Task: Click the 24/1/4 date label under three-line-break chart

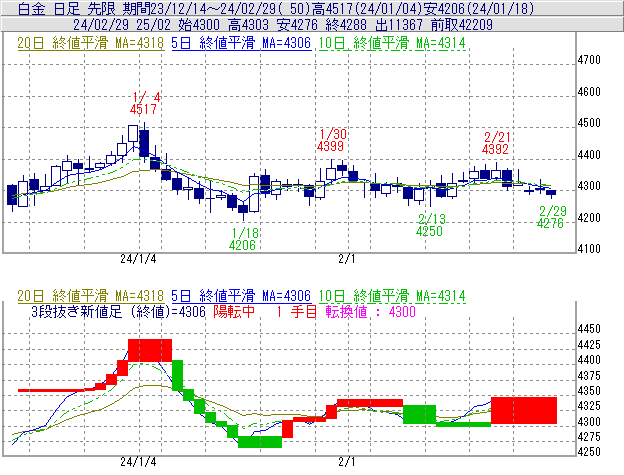Action: coord(138,462)
